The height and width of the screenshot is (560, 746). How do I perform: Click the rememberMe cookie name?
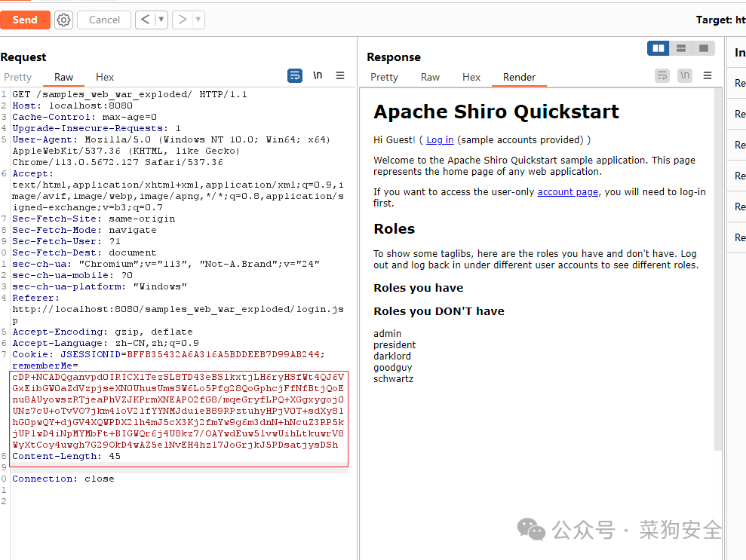(42, 366)
